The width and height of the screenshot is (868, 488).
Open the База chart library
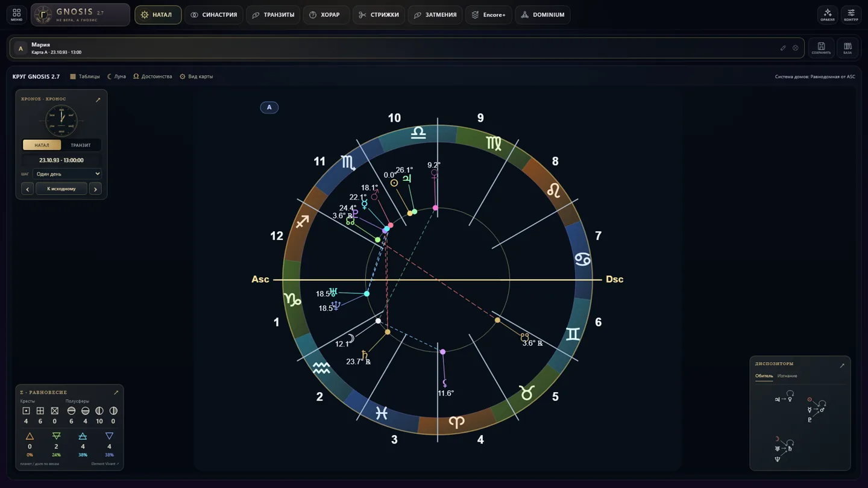[x=848, y=48]
